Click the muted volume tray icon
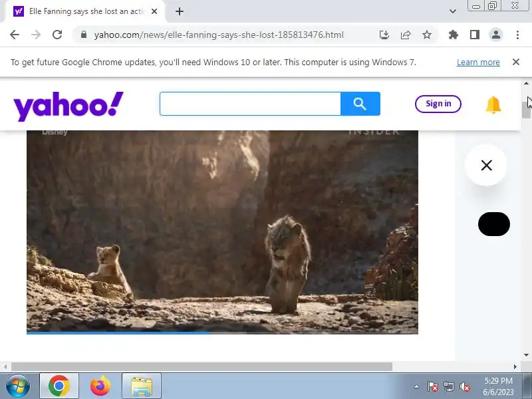532x399 pixels. point(465,386)
